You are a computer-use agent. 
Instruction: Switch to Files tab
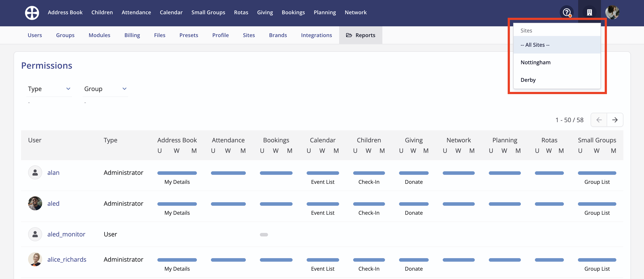[160, 35]
